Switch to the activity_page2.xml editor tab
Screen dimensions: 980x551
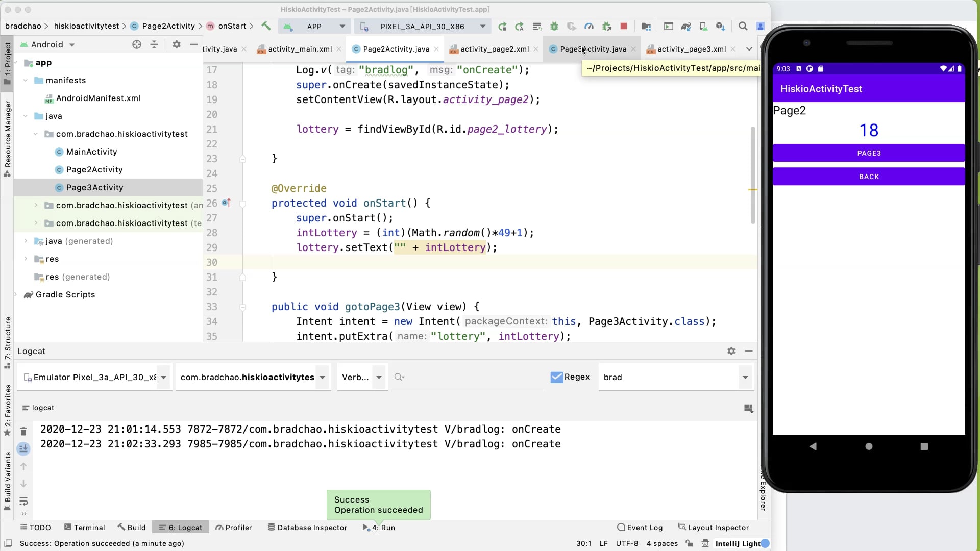pos(494,49)
